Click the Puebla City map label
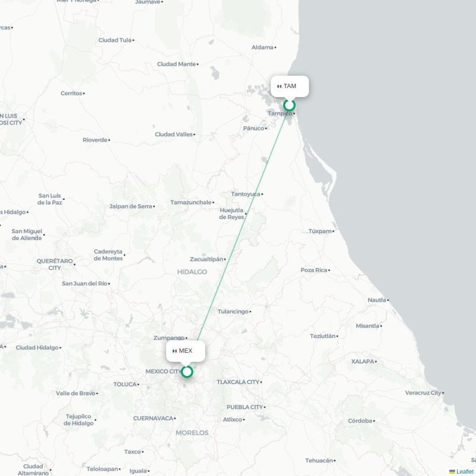The image size is (476, 476). [245, 407]
